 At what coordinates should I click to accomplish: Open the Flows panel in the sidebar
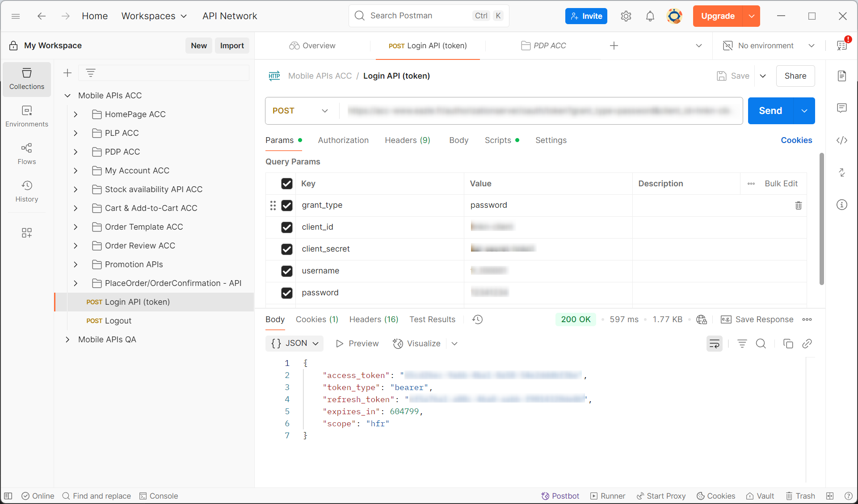pos(26,154)
